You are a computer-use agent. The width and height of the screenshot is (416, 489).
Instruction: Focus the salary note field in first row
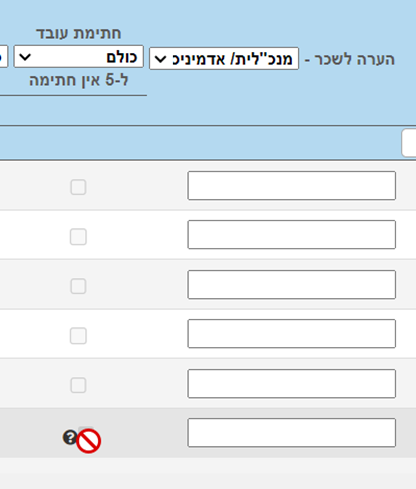click(292, 186)
